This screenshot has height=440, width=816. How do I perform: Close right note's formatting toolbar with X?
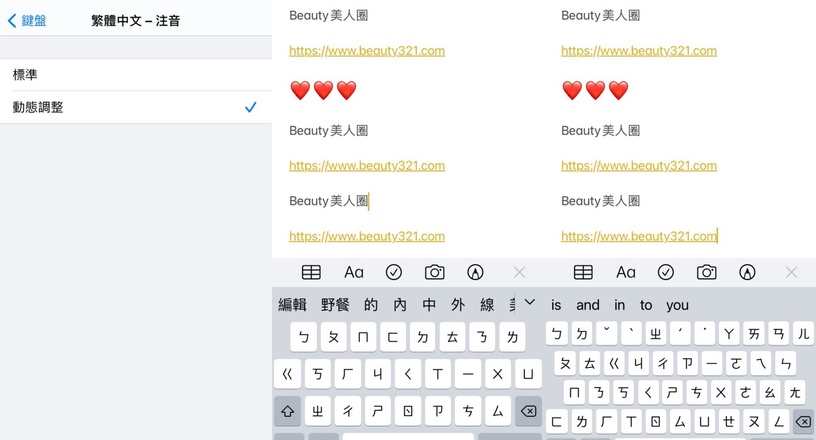coord(791,272)
